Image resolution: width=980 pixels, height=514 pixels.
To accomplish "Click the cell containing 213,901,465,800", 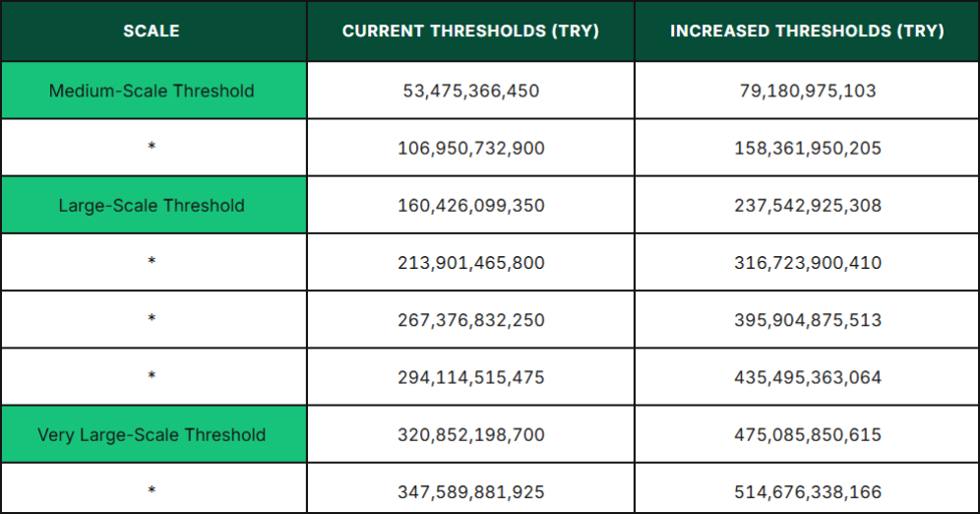I will 470,263.
